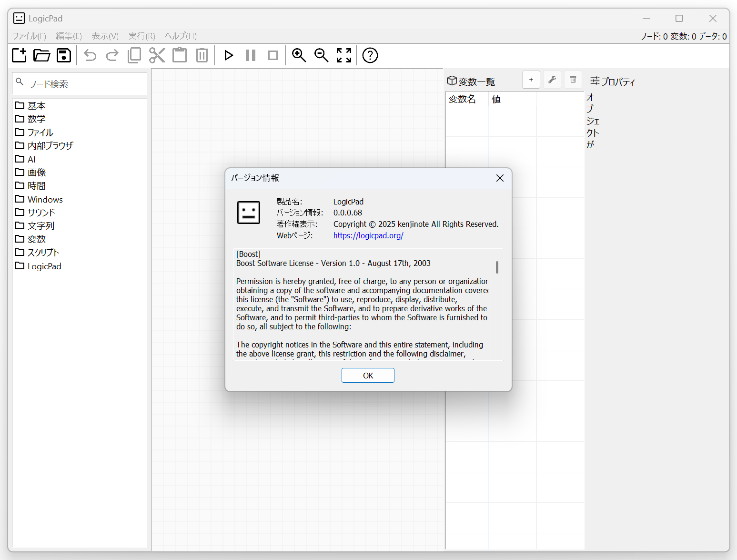Zoom in on the canvas
This screenshot has width=737, height=560.
click(x=299, y=55)
